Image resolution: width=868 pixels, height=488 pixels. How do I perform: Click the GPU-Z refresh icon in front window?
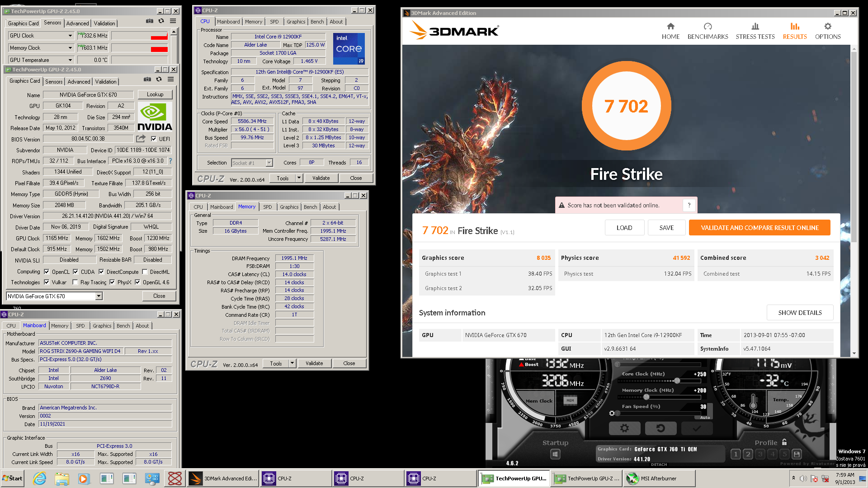159,80
